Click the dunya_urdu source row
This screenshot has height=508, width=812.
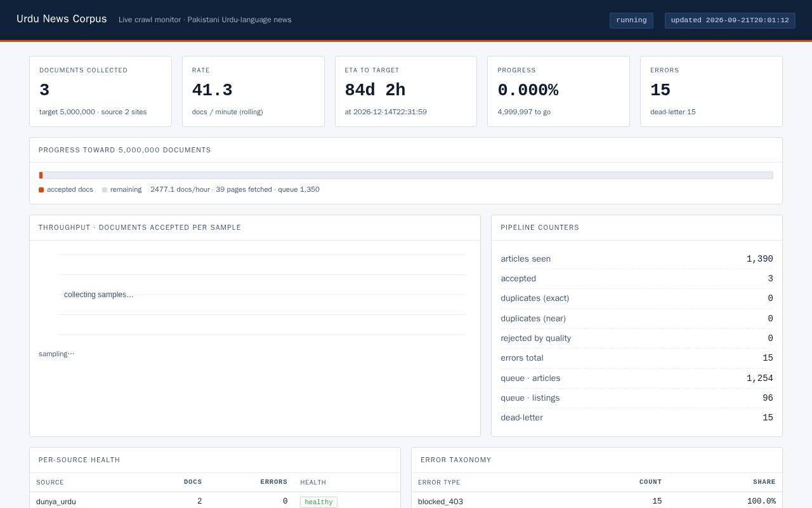point(215,502)
